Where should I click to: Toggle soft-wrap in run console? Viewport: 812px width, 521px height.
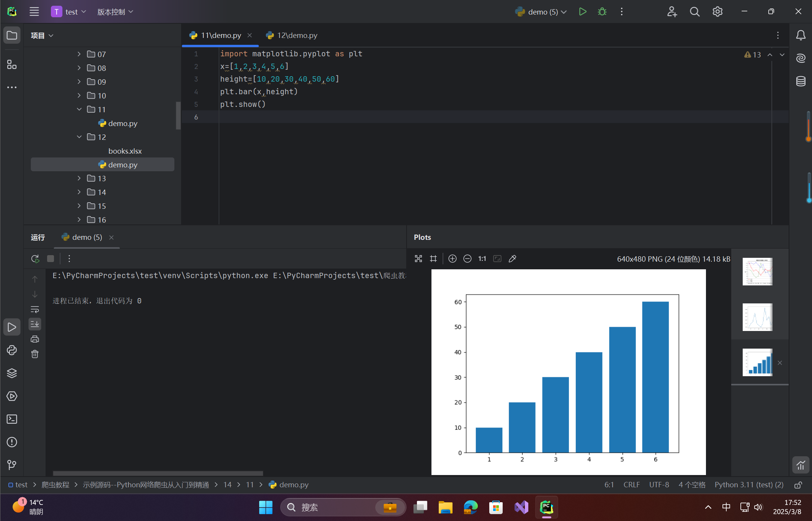[35, 309]
